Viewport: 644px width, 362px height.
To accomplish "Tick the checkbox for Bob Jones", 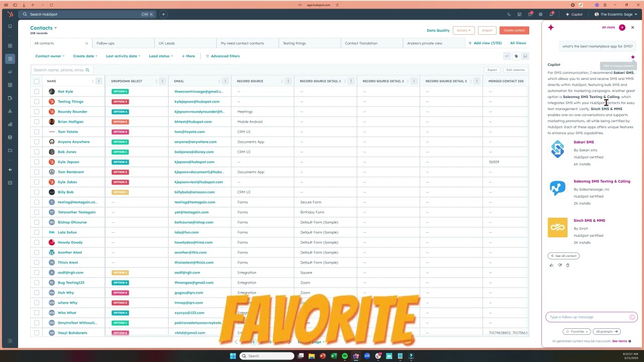I will (37, 152).
